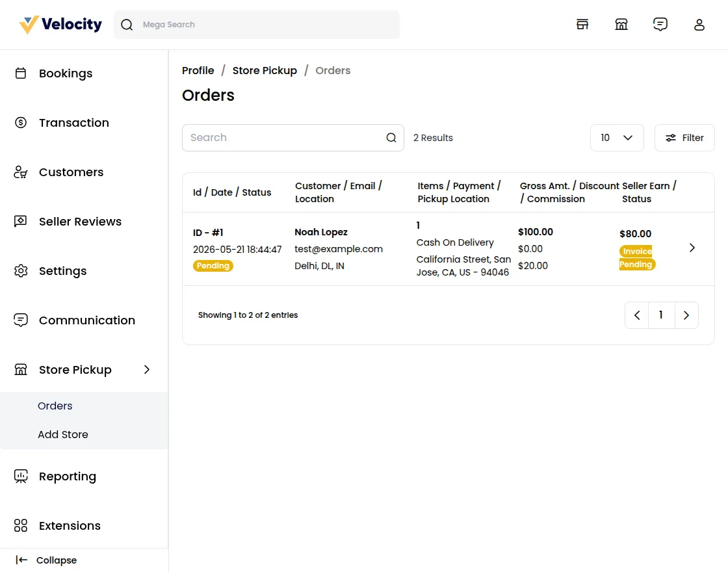The height and width of the screenshot is (572, 728).
Task: Click the Extensions grid icon
Action: [x=21, y=526]
